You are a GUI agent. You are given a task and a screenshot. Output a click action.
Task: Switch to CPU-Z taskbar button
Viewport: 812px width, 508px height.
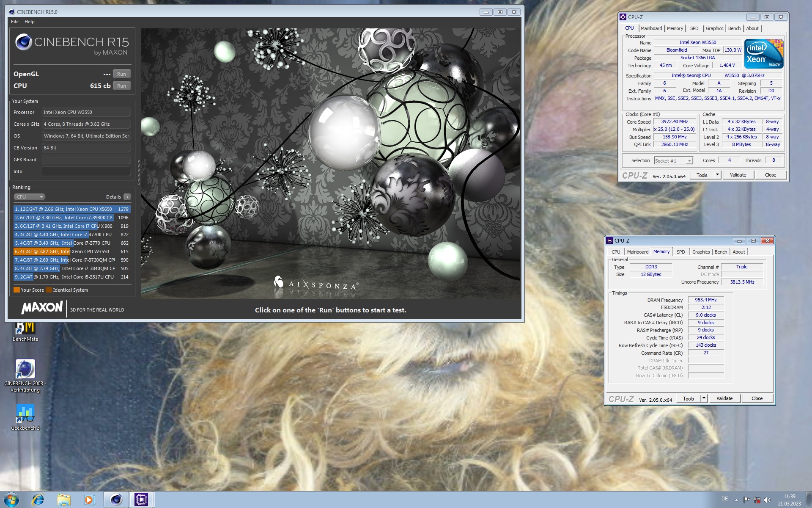141,500
